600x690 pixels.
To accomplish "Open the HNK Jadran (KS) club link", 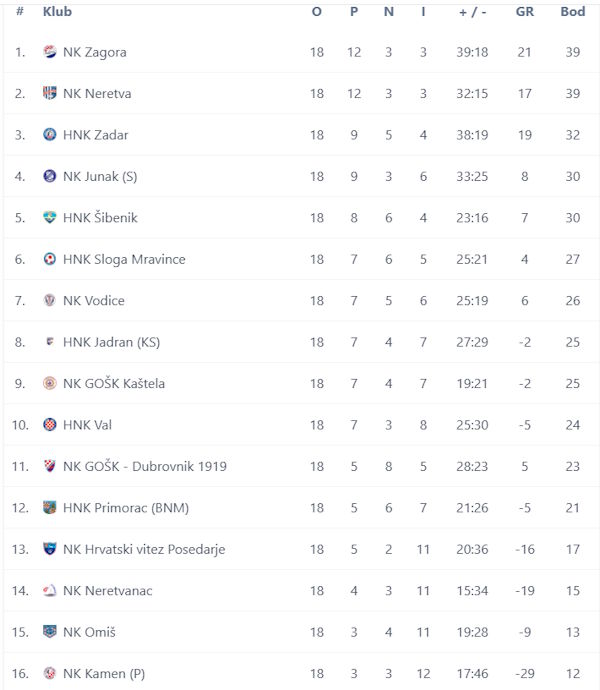I will (111, 342).
